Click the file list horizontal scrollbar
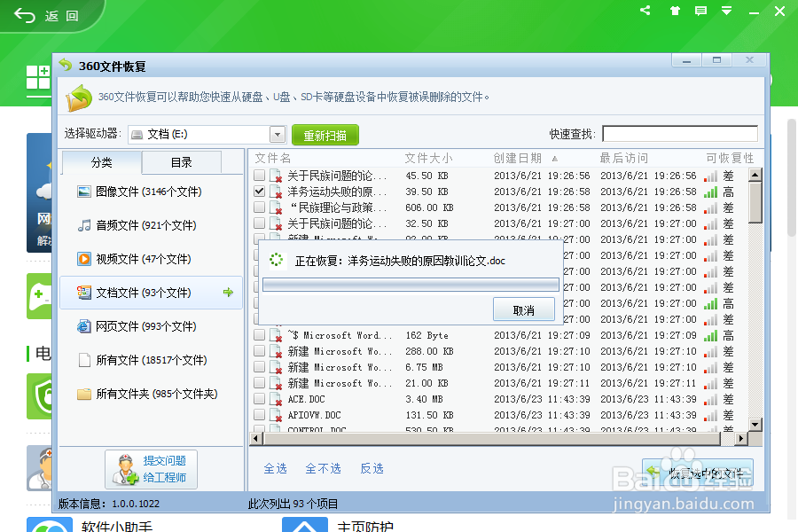Screen dimensions: 798x532 [491, 438]
